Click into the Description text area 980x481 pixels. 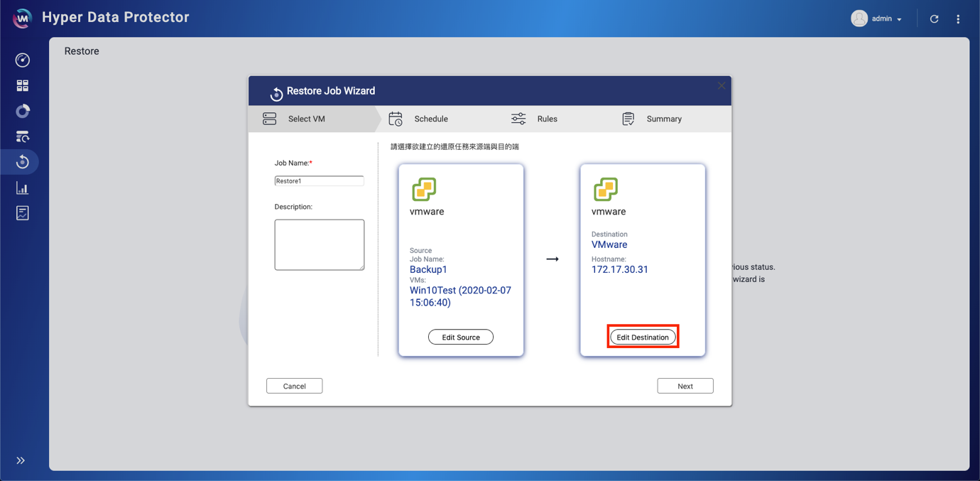coord(320,244)
